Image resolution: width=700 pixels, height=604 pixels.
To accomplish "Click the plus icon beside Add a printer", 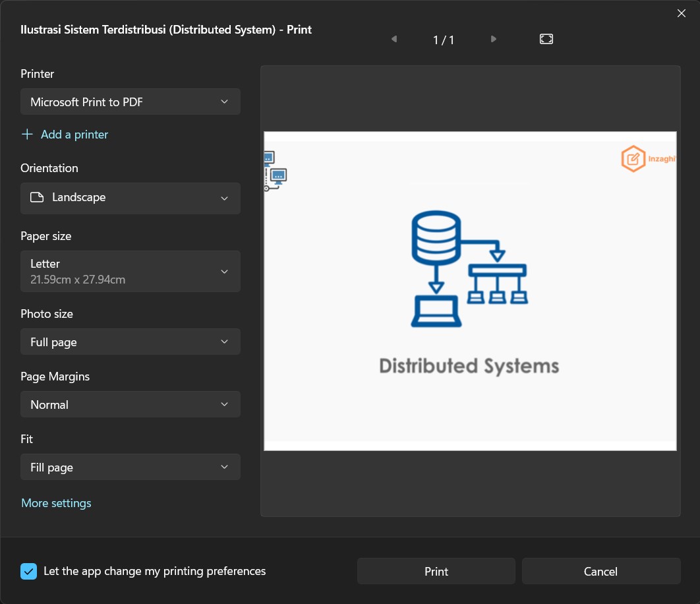I will [x=27, y=135].
